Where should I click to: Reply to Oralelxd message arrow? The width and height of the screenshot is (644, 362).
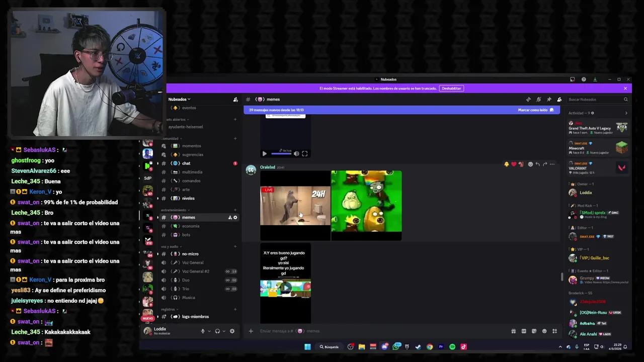coord(537,164)
